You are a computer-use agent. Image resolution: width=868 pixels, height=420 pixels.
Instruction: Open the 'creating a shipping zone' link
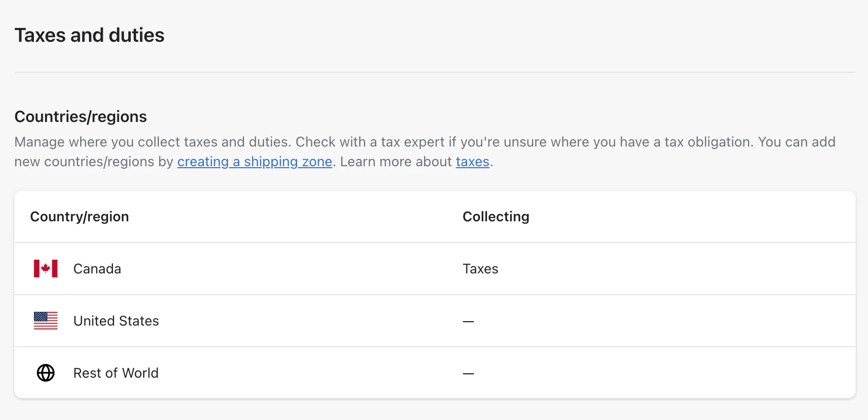tap(255, 162)
